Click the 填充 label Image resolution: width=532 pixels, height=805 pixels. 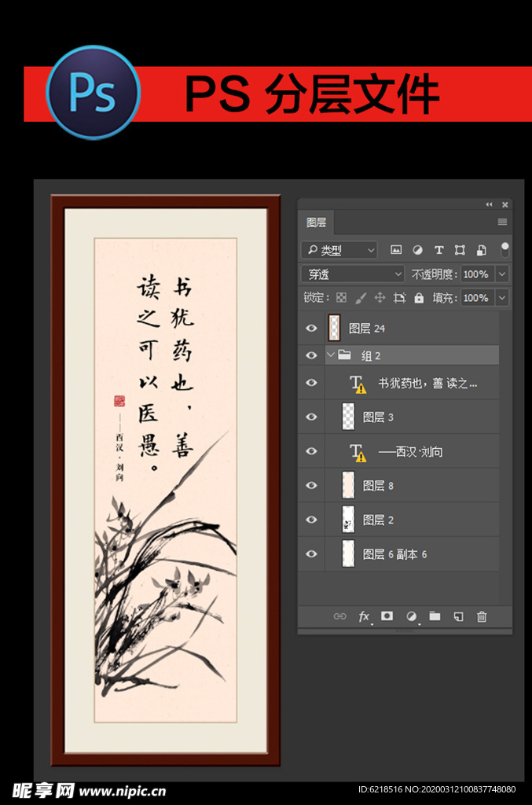(x=444, y=298)
